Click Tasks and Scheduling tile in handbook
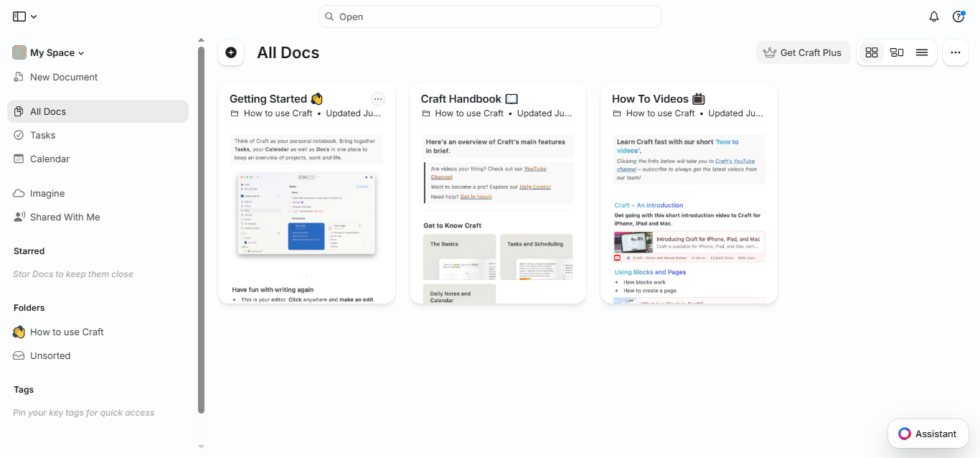This screenshot has width=980, height=458. point(537,257)
